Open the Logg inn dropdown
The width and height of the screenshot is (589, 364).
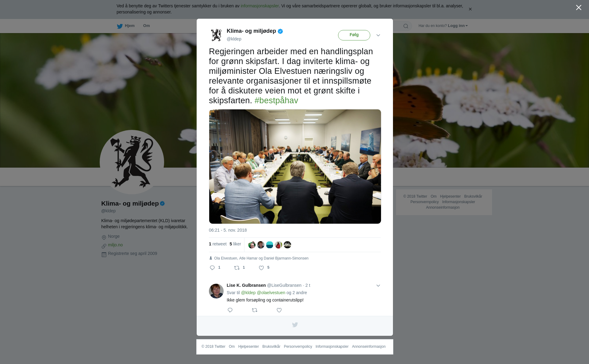(x=458, y=26)
